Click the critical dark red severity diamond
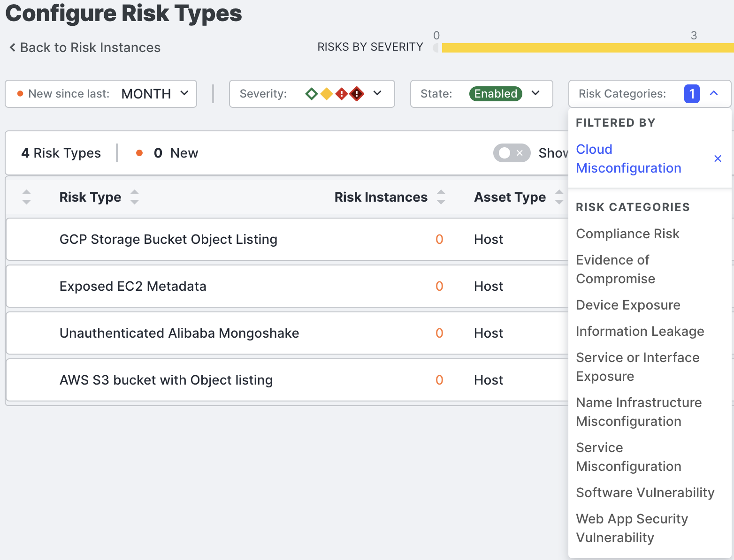This screenshot has height=560, width=734. coord(357,94)
